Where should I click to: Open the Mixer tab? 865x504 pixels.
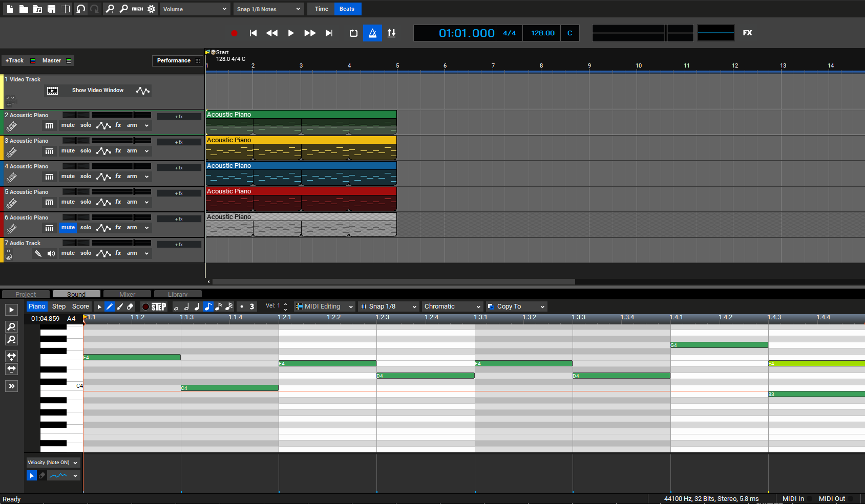[127, 294]
